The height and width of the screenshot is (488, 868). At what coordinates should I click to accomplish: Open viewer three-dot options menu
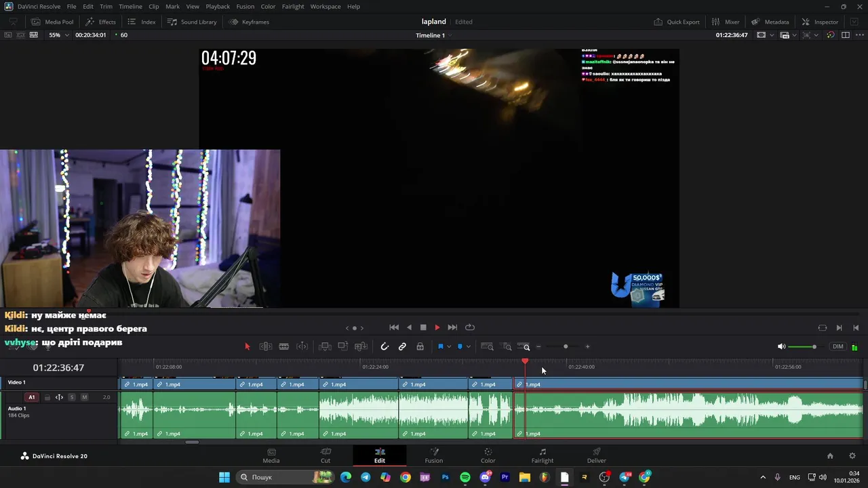859,35
